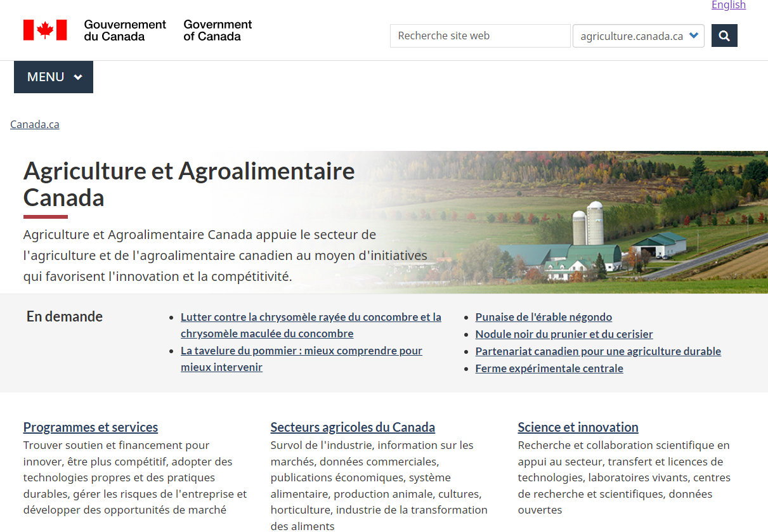This screenshot has width=768, height=532.
Task: Click the Agriculture et Agroalimentaire Canada heading
Action: coord(189,184)
